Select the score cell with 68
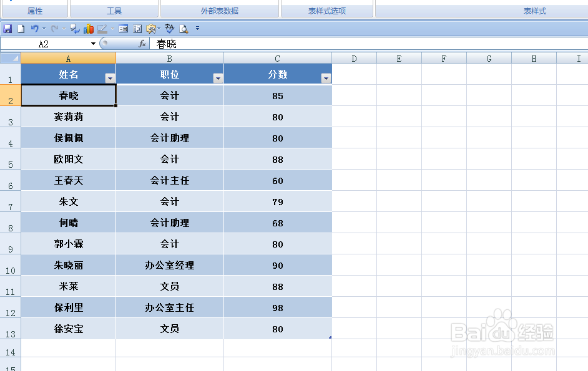Screen dimensions: 588x371 pos(278,223)
